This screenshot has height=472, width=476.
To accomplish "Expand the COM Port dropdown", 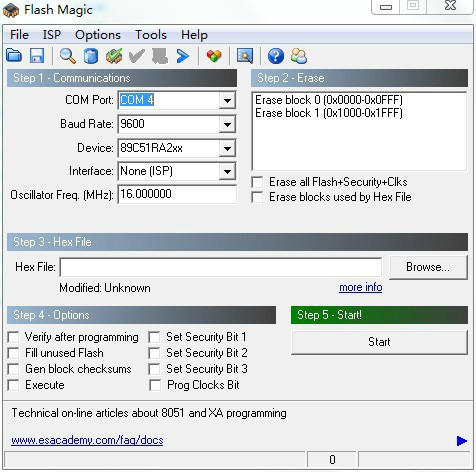I will [227, 100].
